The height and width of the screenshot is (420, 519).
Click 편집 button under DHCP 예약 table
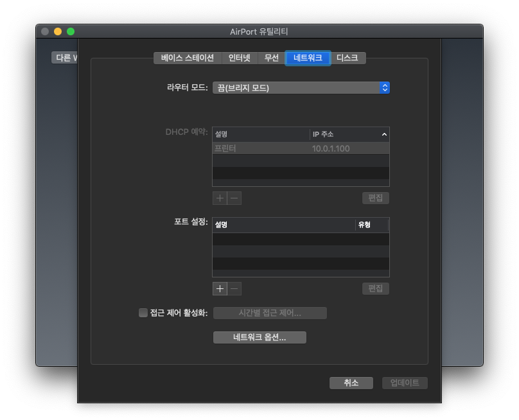[x=376, y=198]
